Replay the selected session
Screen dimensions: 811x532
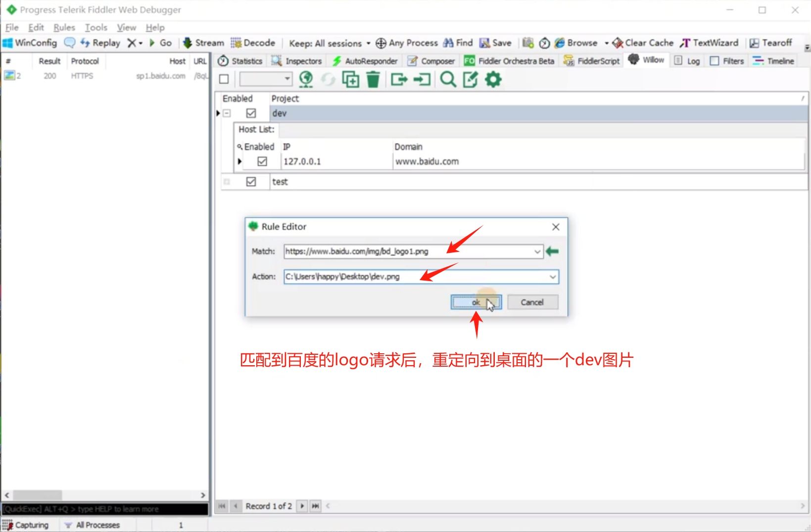click(100, 43)
